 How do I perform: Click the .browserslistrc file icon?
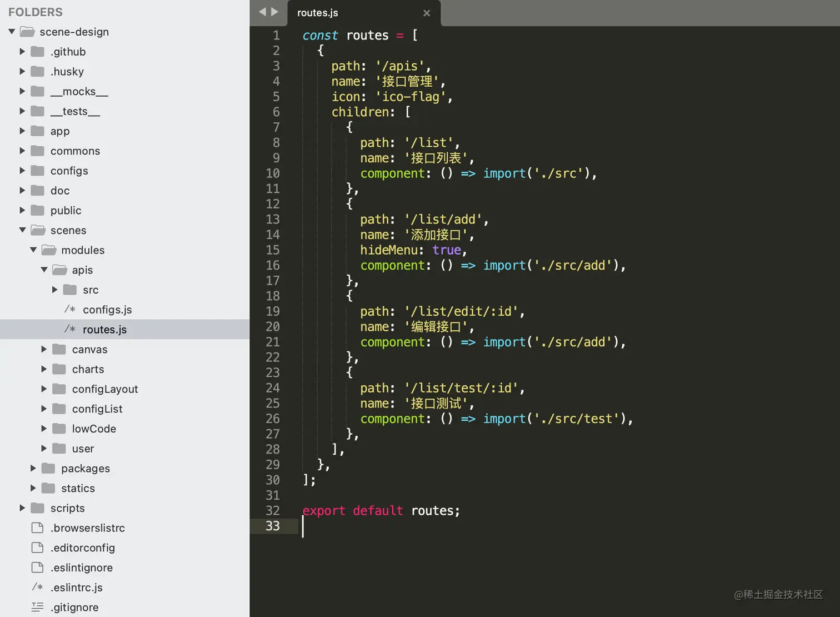point(37,528)
